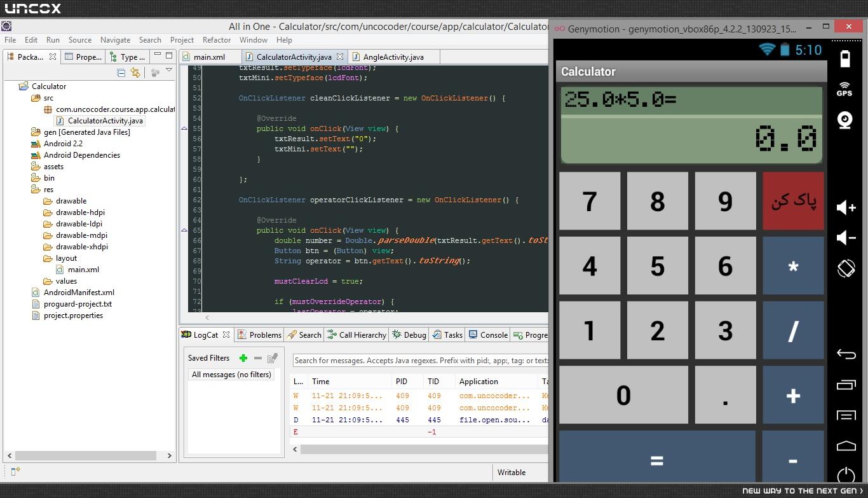Add a new LogCat saved filter
868x498 pixels.
click(x=243, y=358)
